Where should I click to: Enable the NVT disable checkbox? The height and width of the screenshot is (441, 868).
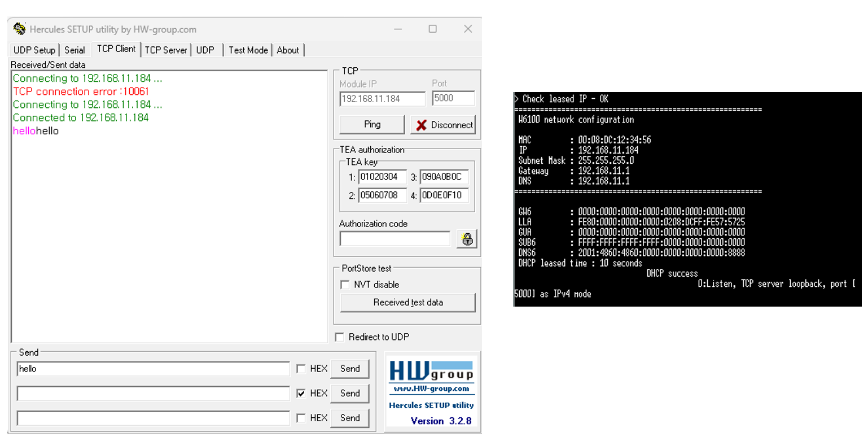[x=345, y=285]
